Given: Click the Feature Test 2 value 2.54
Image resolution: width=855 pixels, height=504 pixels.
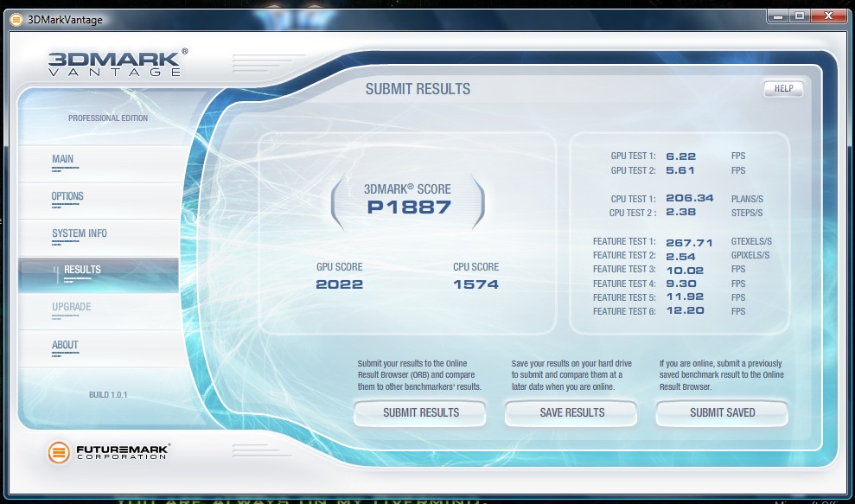Looking at the screenshot, I should click(680, 257).
